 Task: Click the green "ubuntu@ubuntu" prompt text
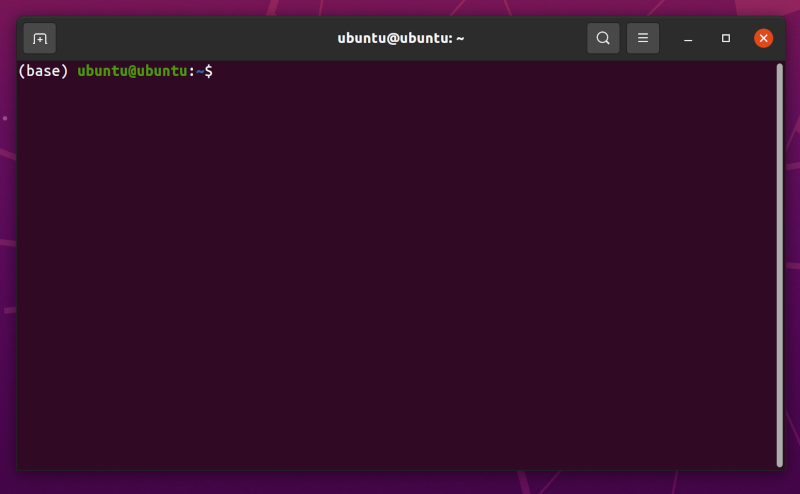(132, 71)
